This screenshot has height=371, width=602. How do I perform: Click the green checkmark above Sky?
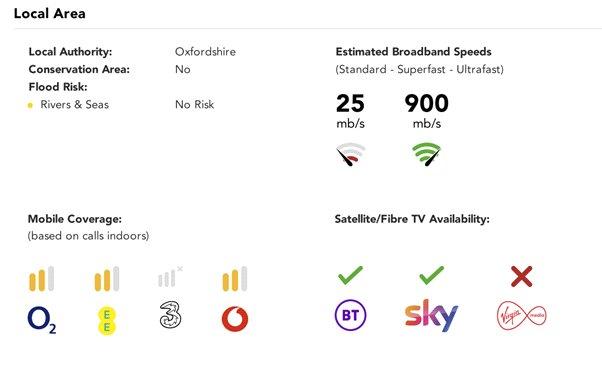click(432, 275)
